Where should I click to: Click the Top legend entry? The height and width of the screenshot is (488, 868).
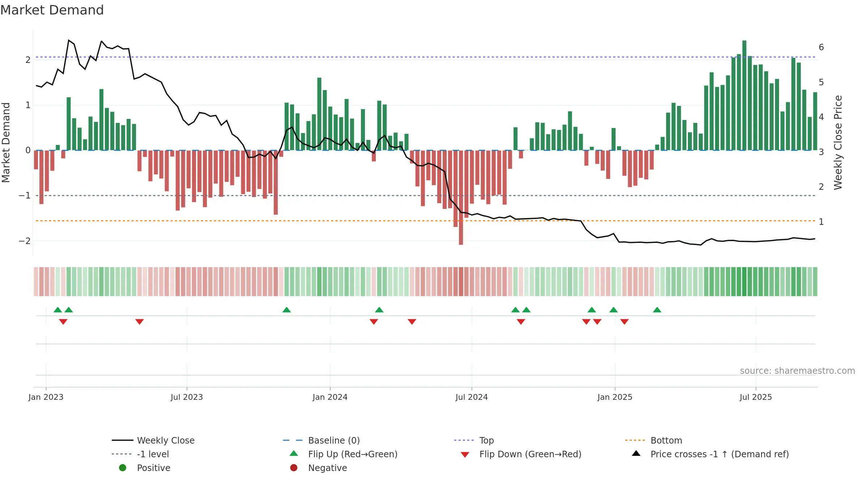(474, 440)
